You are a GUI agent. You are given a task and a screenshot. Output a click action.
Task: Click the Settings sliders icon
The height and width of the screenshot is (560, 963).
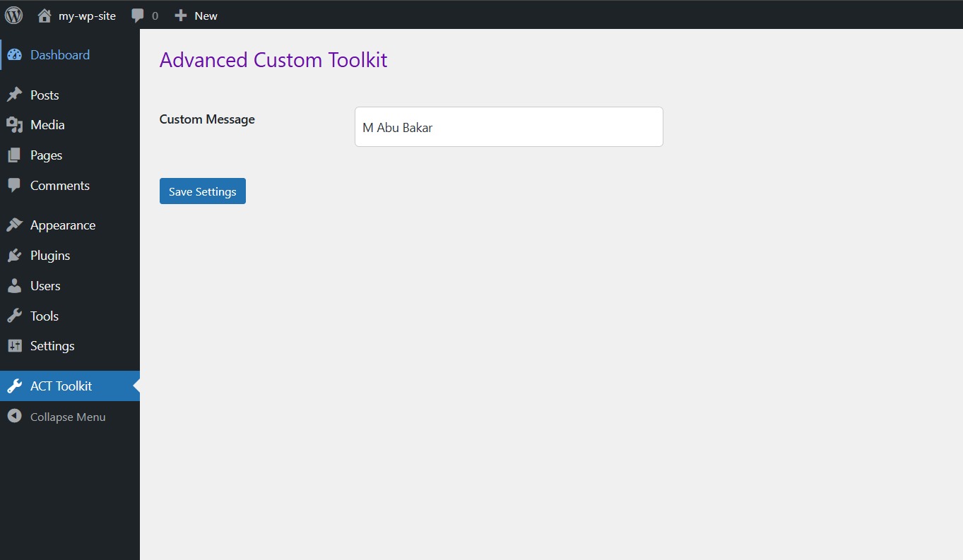(14, 346)
